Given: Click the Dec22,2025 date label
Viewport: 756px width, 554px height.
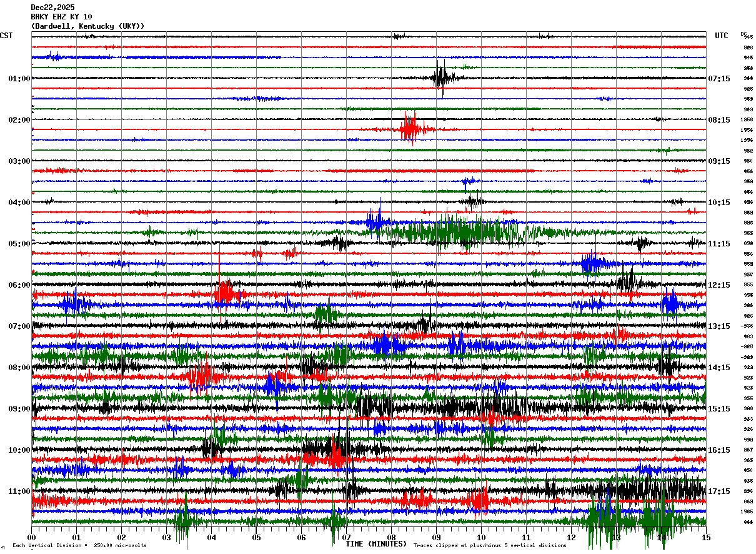Looking at the screenshot, I should coord(52,8).
